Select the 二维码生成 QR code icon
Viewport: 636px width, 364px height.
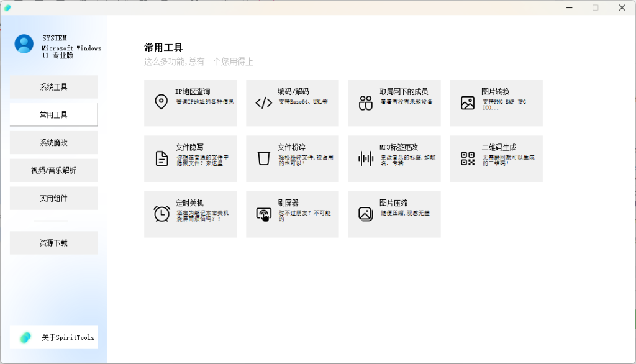click(x=468, y=158)
